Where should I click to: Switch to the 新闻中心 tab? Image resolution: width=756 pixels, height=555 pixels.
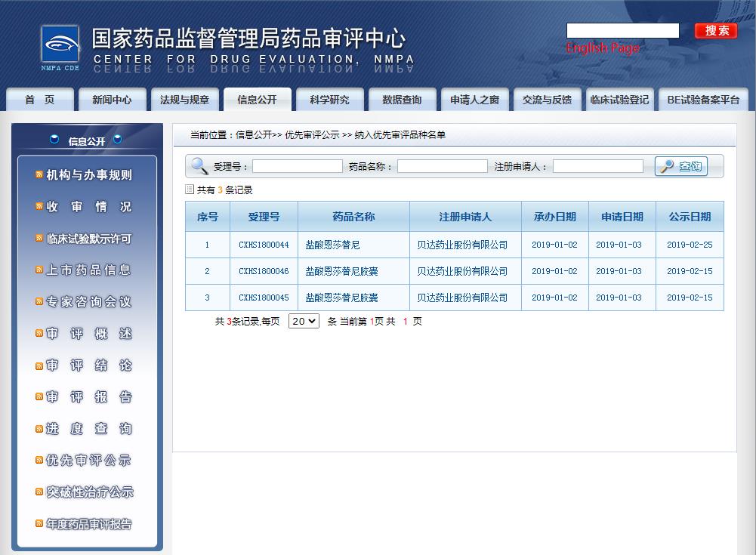[112, 100]
